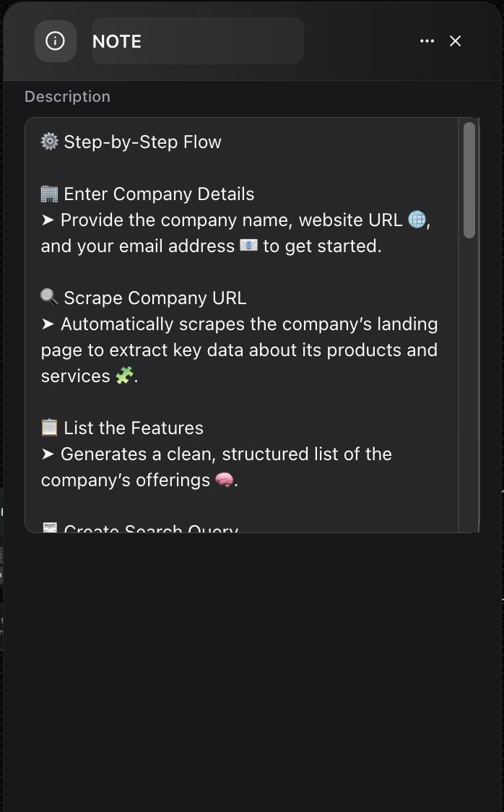The image size is (504, 812).
Task: Open the ellipsis options menu
Action: click(x=427, y=41)
